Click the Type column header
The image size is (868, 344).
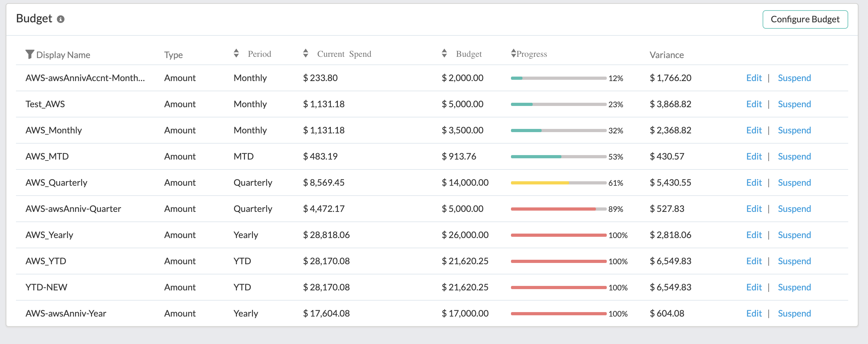point(173,55)
